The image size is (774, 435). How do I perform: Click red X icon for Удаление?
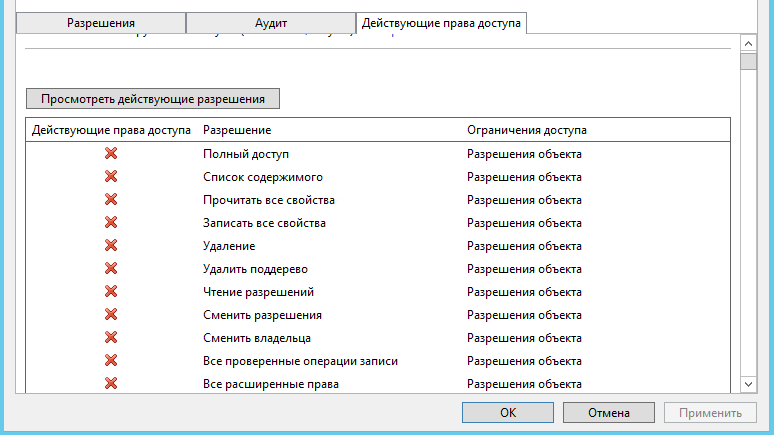(111, 245)
